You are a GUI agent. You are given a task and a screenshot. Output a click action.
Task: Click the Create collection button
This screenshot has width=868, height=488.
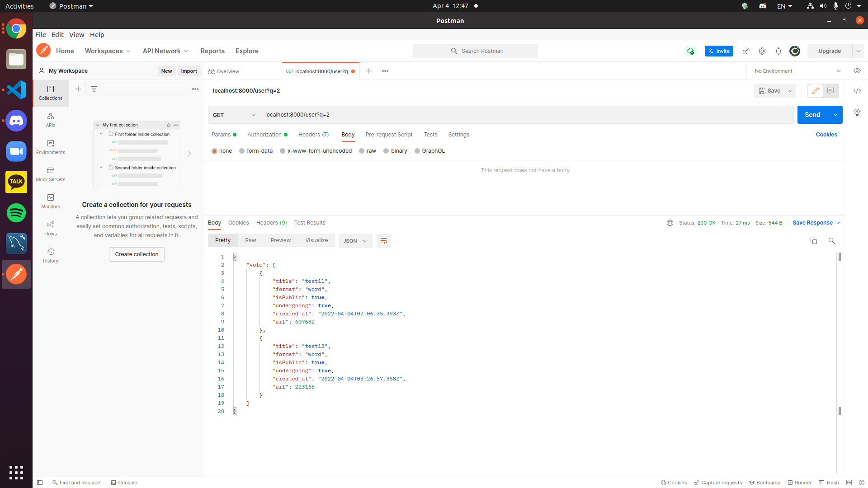point(137,254)
